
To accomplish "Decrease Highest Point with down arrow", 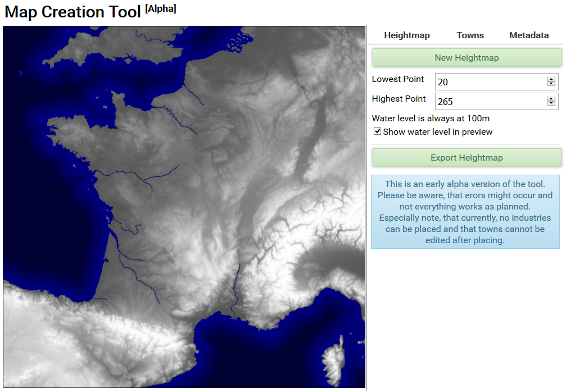I will [x=551, y=104].
